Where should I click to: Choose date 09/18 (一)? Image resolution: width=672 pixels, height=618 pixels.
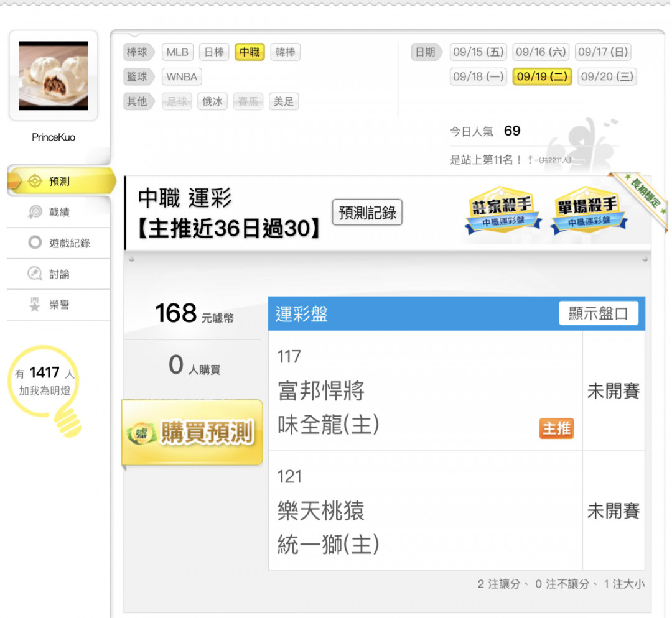(478, 76)
